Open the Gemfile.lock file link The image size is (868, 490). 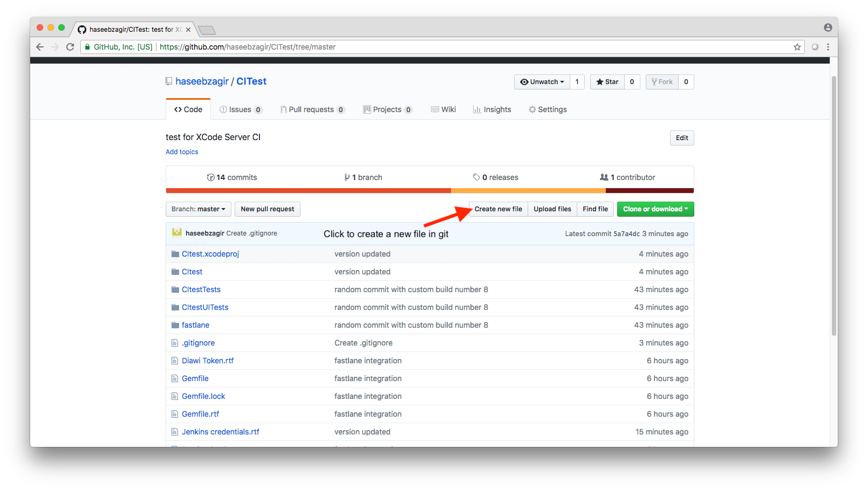tap(203, 396)
